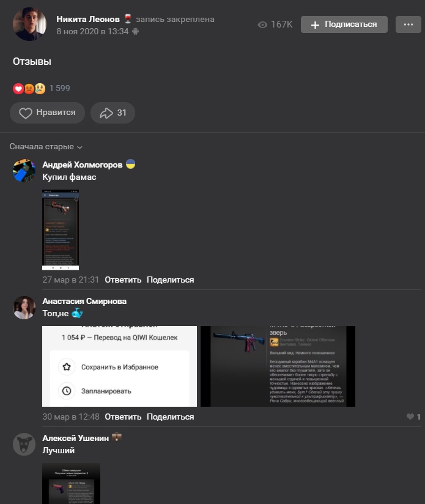The height and width of the screenshot is (504, 425).
Task: Open Алексей Ушенин's attached image
Action: [x=72, y=483]
